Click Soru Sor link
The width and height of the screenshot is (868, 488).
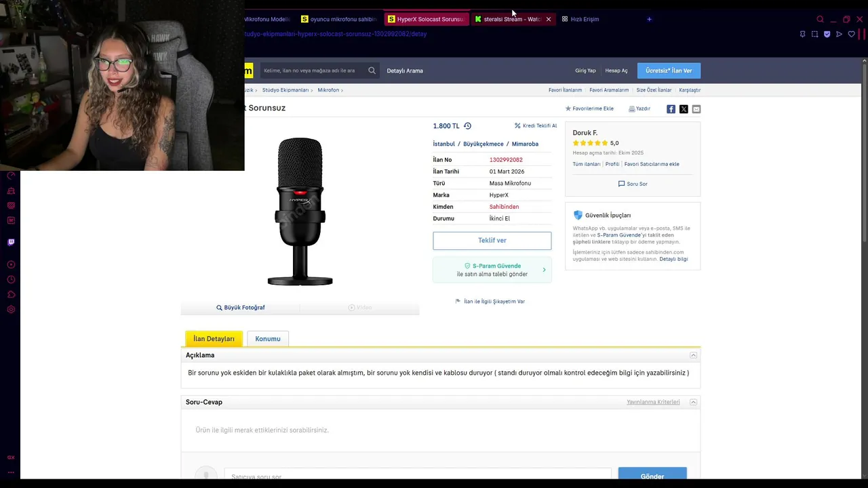[x=633, y=184]
